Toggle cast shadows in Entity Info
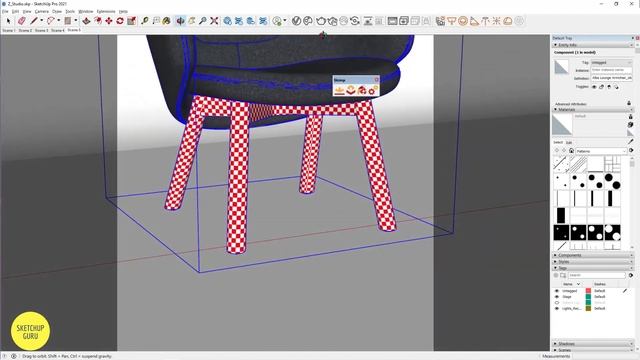The image size is (640, 360). coord(616,87)
